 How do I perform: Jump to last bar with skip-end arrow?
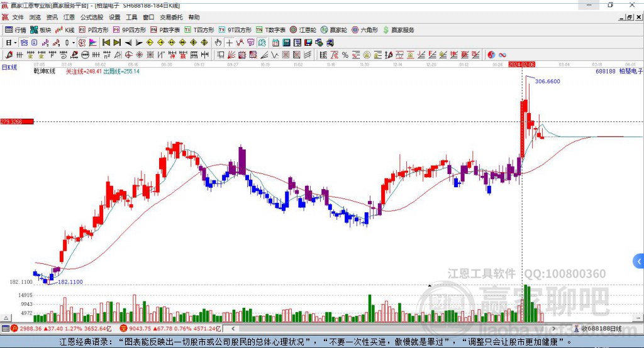pos(117,43)
